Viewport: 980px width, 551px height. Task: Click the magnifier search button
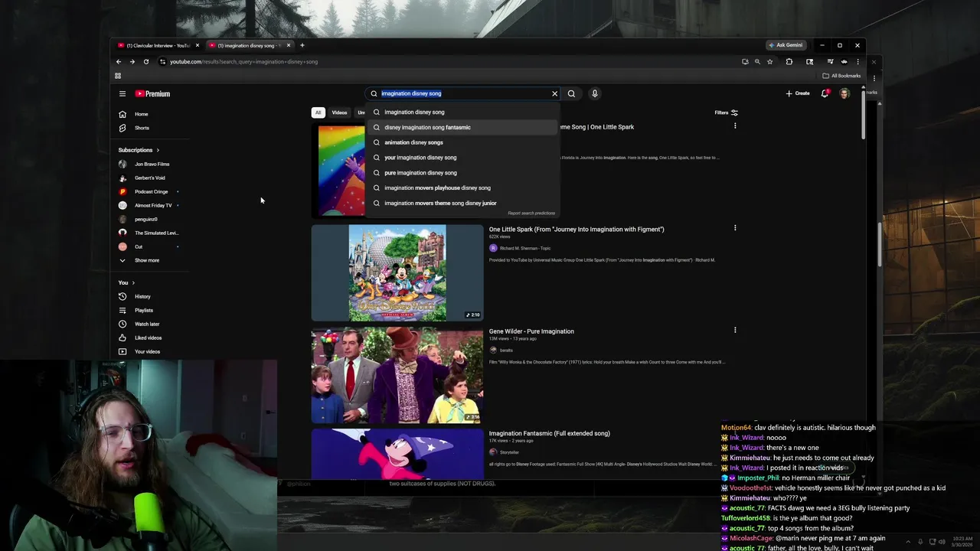571,93
